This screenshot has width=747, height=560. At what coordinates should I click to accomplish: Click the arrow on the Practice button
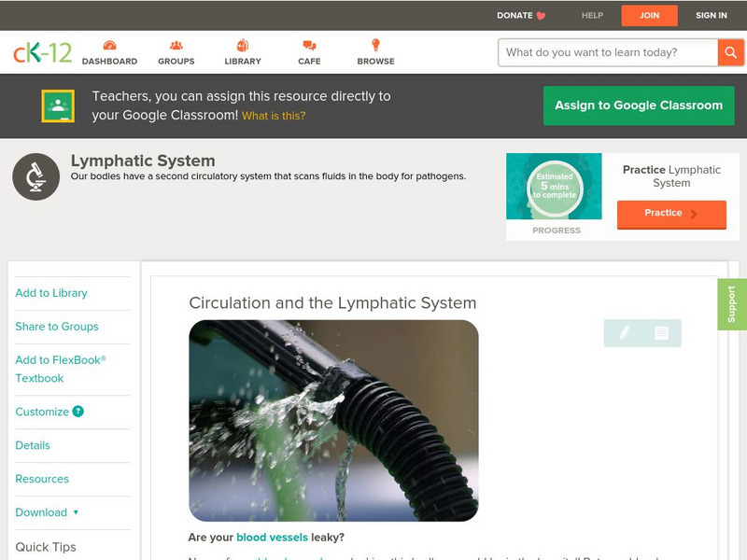[694, 214]
